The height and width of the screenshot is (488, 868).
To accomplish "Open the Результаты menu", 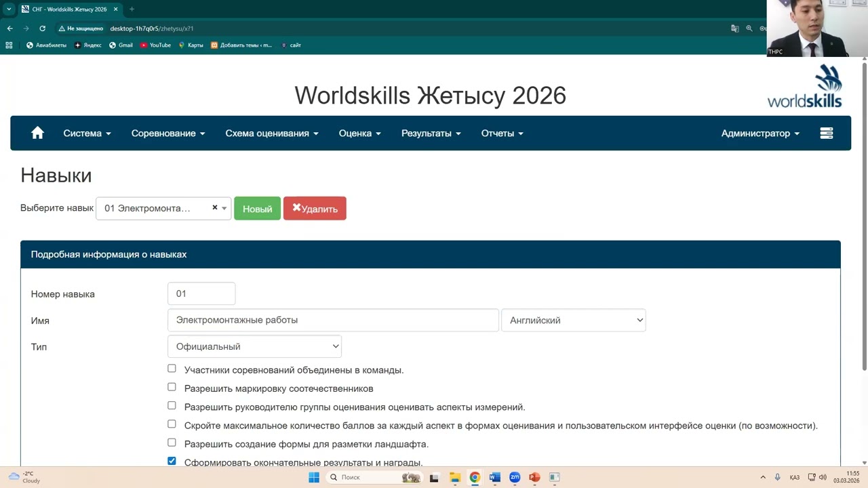I will 431,134.
